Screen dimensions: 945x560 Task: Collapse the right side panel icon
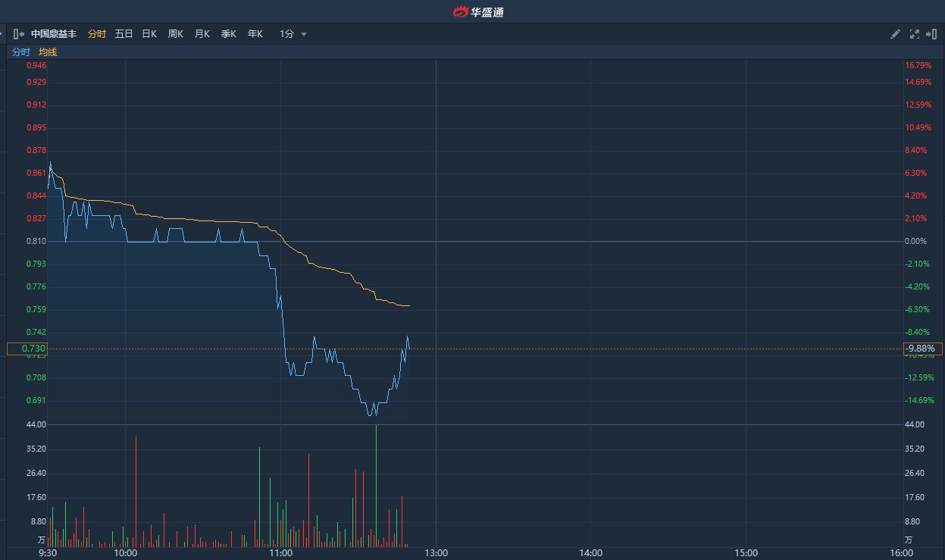click(932, 34)
